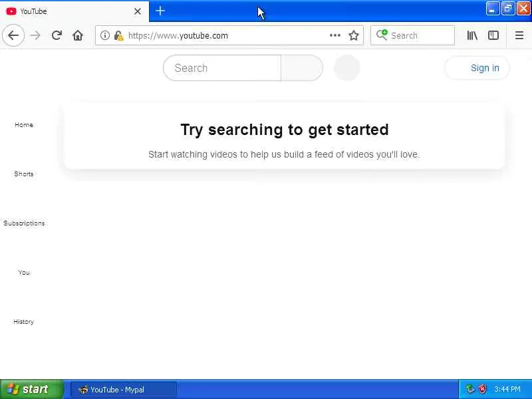The height and width of the screenshot is (399, 532).
Task: Go to Shorts in the sidebar
Action: [x=24, y=174]
